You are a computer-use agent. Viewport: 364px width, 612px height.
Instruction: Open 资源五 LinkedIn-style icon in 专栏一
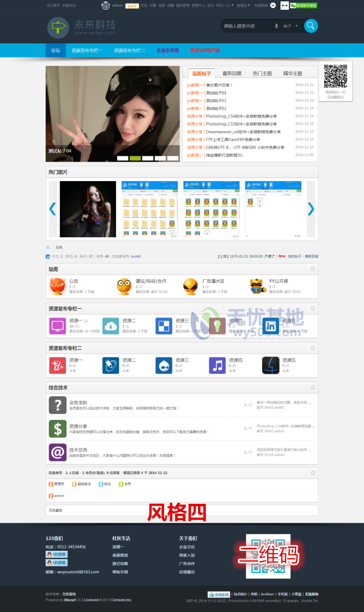tap(271, 326)
